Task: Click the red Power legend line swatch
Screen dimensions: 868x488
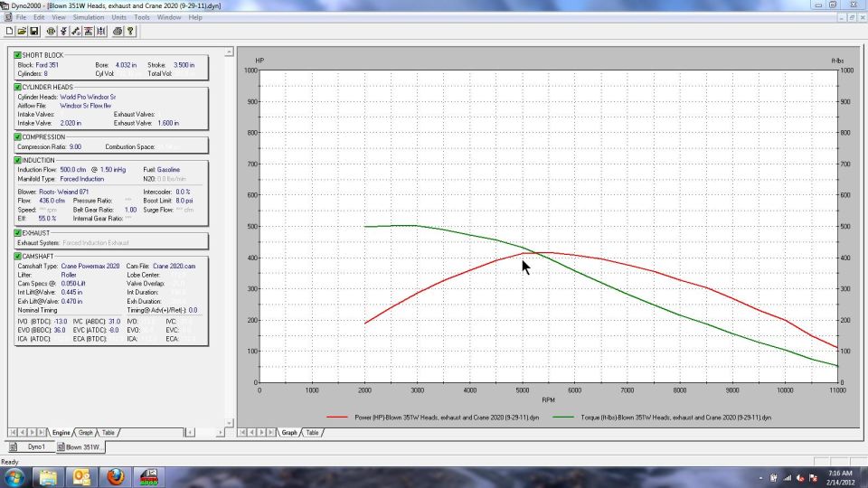Action: pyautogui.click(x=337, y=418)
